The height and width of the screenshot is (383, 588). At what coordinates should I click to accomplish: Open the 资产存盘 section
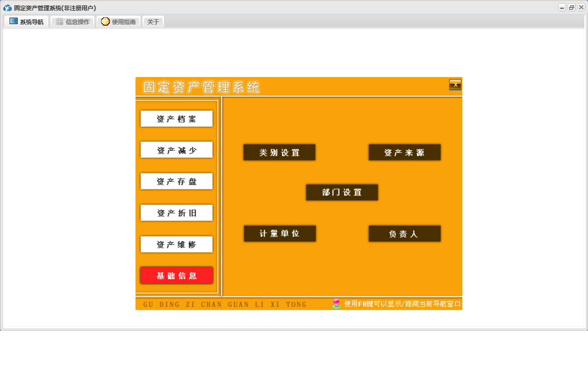(x=176, y=181)
